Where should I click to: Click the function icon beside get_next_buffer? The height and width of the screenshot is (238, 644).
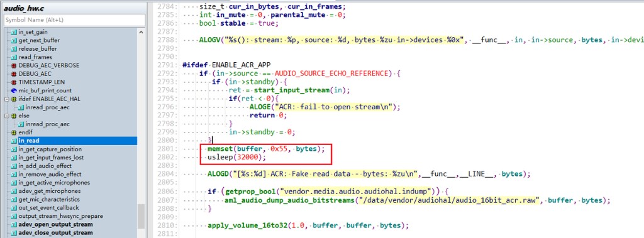tap(14, 40)
